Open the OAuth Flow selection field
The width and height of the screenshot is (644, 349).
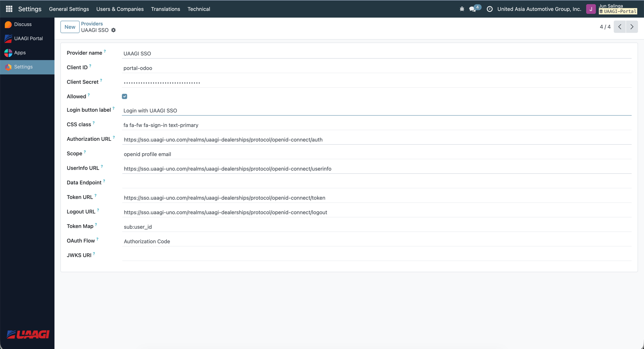(x=147, y=241)
